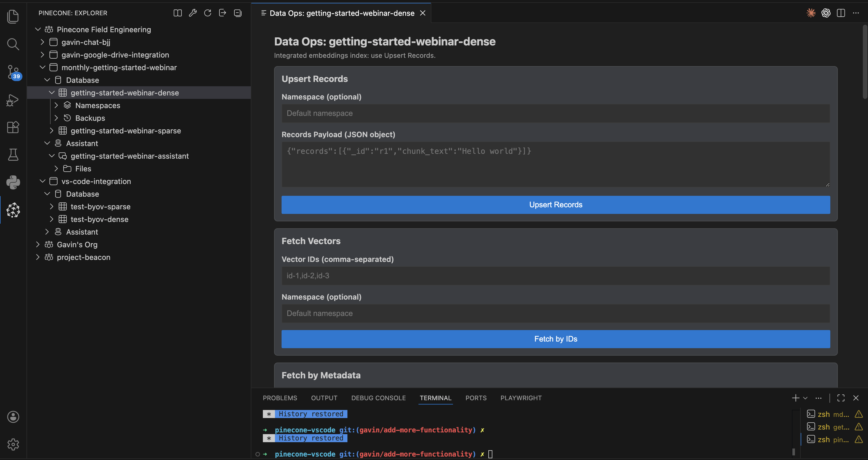Open the Extensions view icon
This screenshot has width=868, height=460.
point(13,127)
